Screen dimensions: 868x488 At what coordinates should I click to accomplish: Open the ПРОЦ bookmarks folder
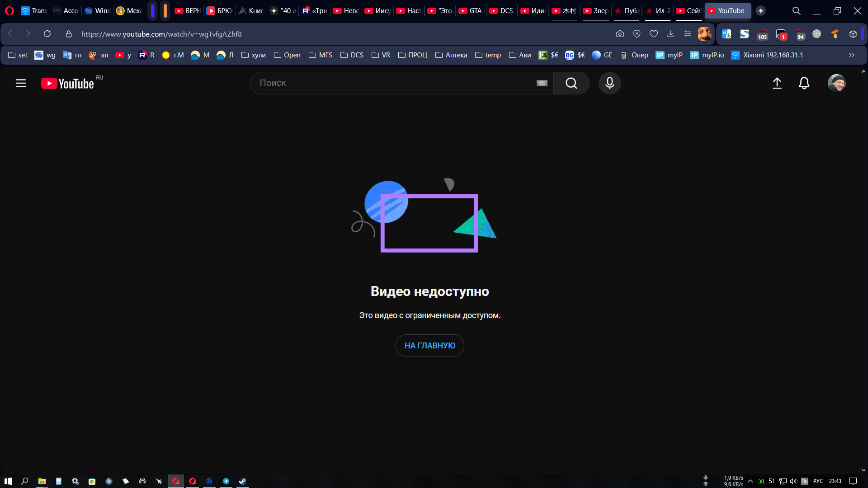pyautogui.click(x=413, y=55)
